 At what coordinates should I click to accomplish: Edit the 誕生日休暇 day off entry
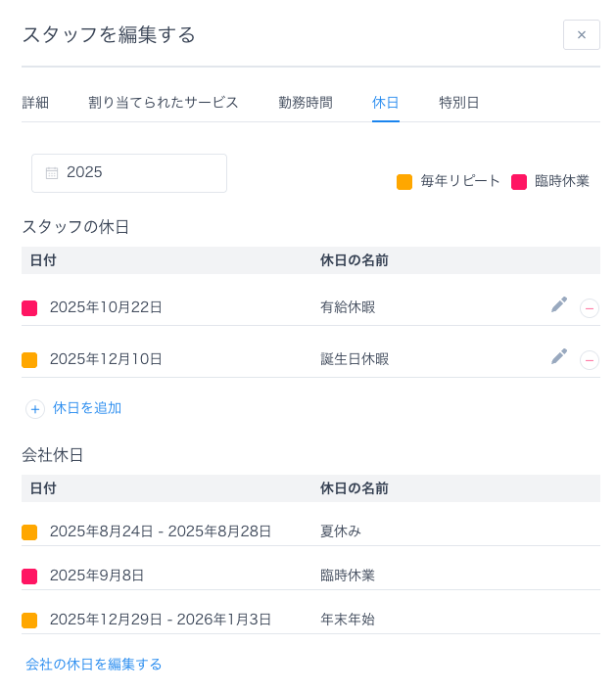559,356
